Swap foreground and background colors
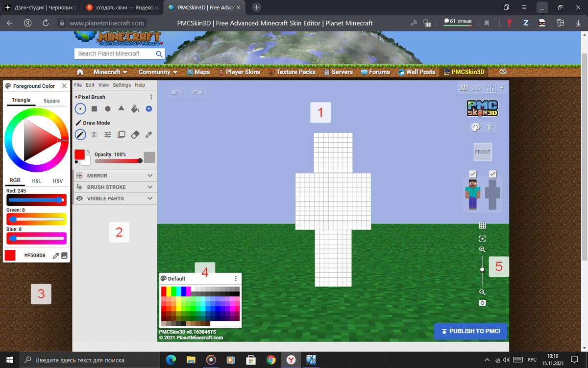Image resolution: width=588 pixels, height=368 pixels. [88, 153]
